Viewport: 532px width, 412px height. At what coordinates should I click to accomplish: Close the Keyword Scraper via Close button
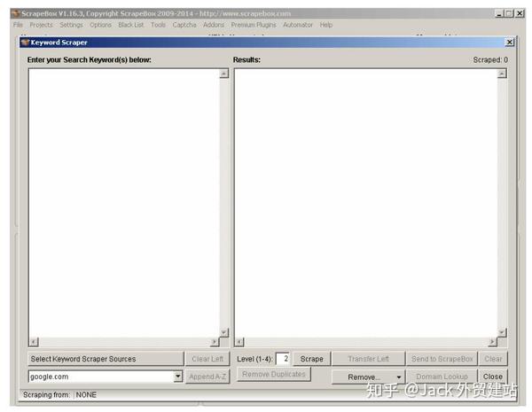[x=493, y=377]
